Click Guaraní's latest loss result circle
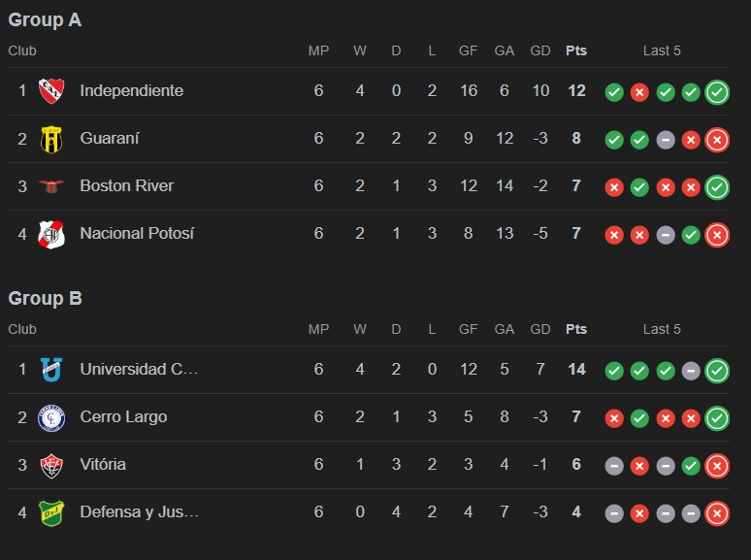 (717, 140)
